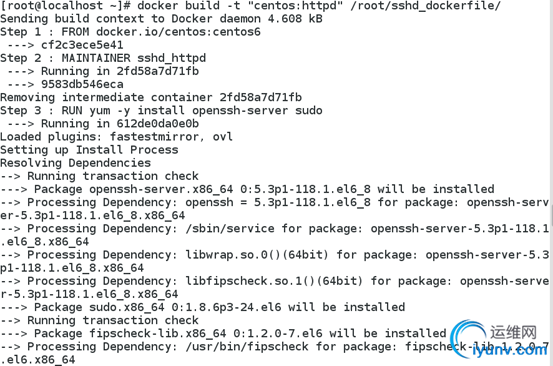Click the 'Loaded plugins: fastestmirror, ovl' line

(x=116, y=137)
